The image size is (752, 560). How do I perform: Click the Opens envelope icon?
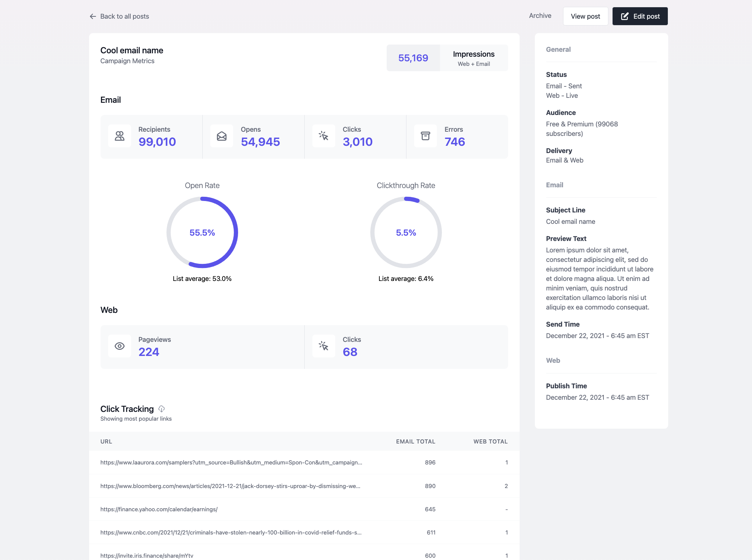tap(222, 136)
